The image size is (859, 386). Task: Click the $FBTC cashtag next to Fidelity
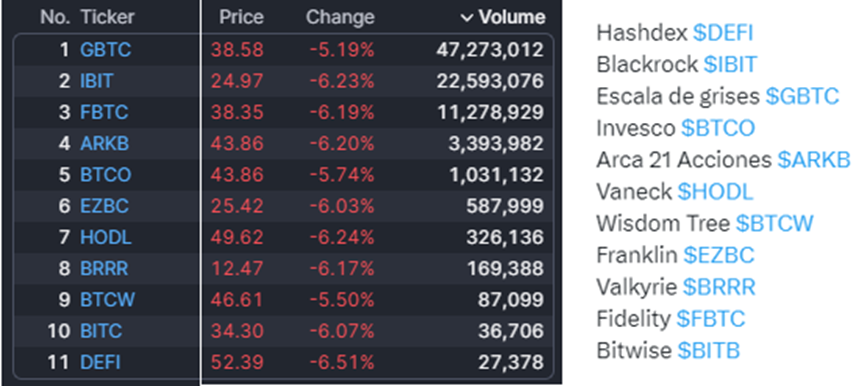(x=711, y=319)
